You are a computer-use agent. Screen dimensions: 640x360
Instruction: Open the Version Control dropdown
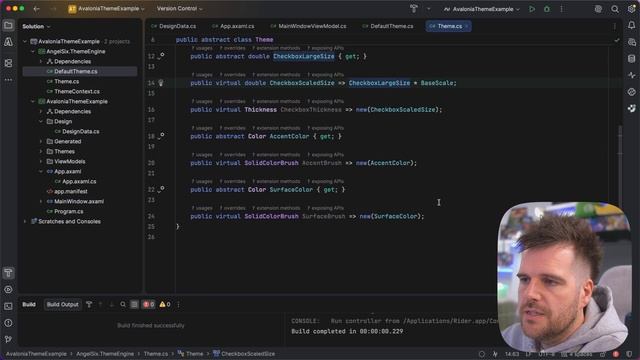click(180, 9)
